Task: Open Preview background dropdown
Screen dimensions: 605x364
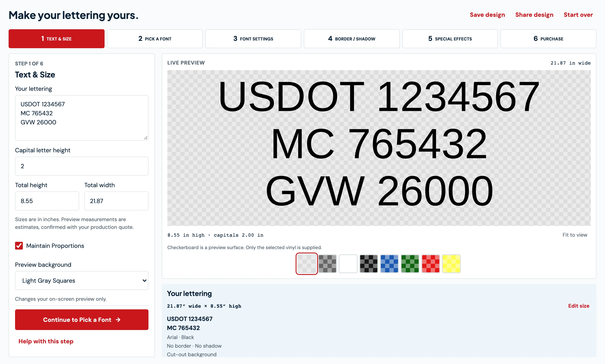Action: pyautogui.click(x=82, y=280)
